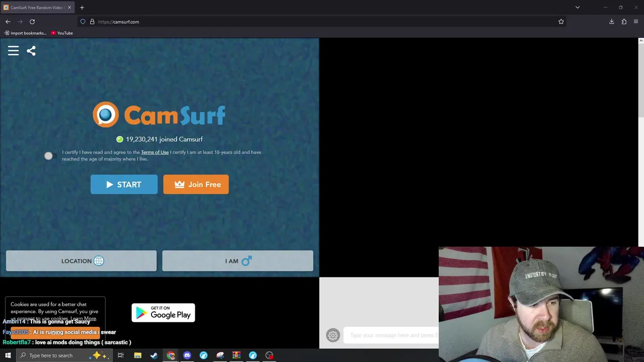Open Steam from the taskbar
Screen dimensions: 644x362
tap(154, 355)
